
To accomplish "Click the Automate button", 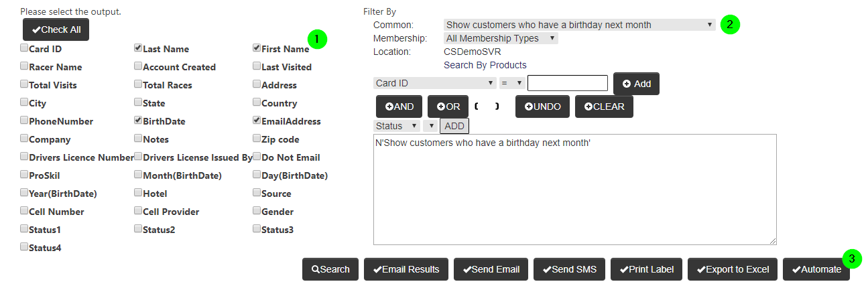I will 816,269.
